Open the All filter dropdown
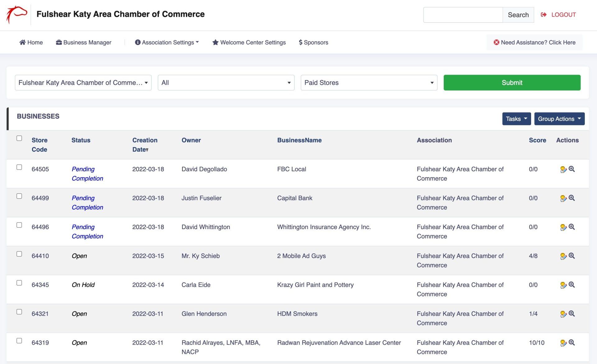 pos(226,83)
